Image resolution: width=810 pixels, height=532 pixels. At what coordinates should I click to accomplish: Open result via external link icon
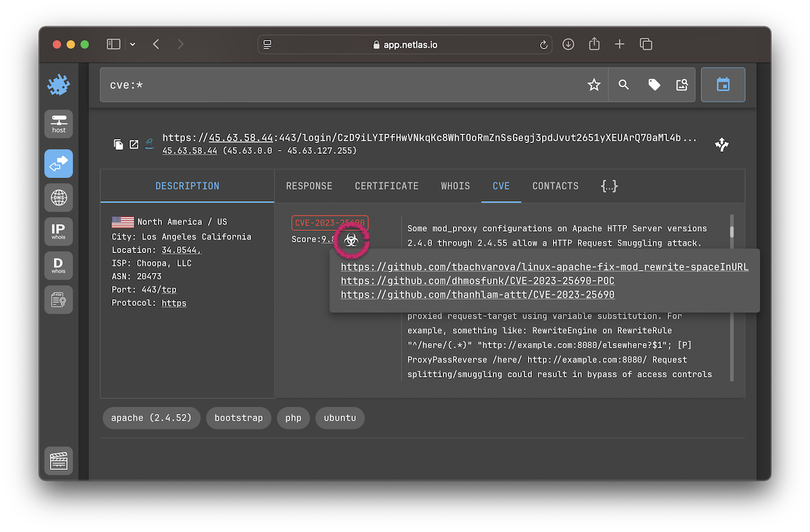pyautogui.click(x=134, y=144)
